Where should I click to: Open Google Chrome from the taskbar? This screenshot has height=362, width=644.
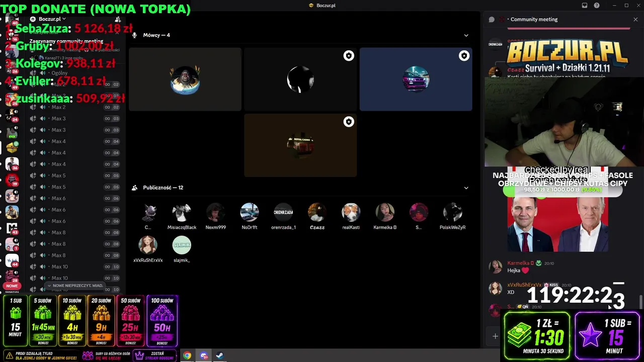pyautogui.click(x=187, y=355)
